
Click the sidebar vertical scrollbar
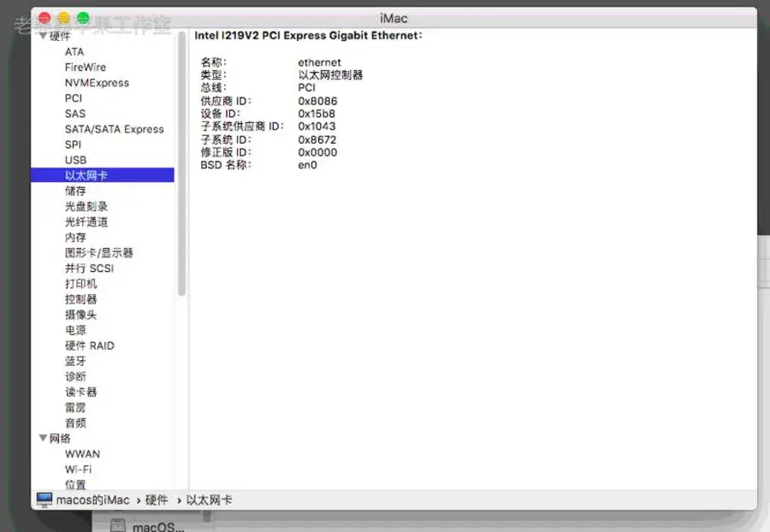click(x=181, y=163)
